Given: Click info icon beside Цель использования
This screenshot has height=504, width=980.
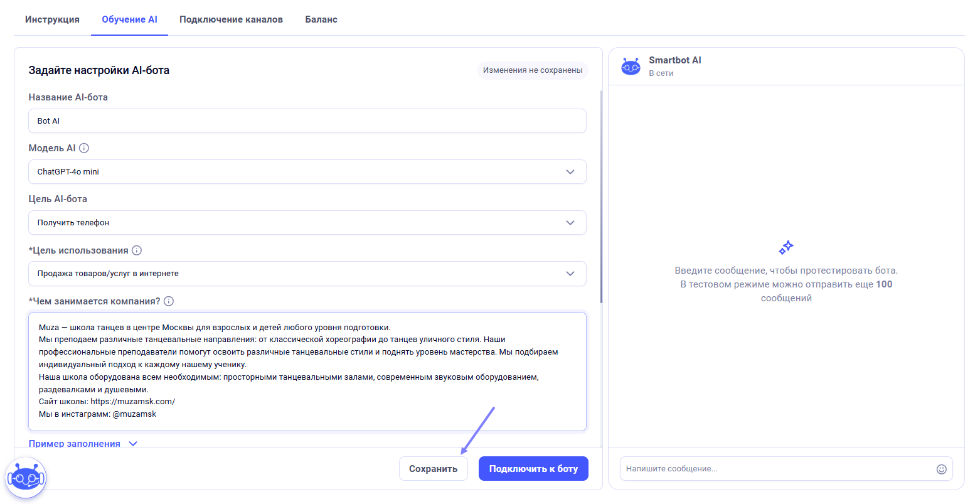Looking at the screenshot, I should tap(137, 250).
